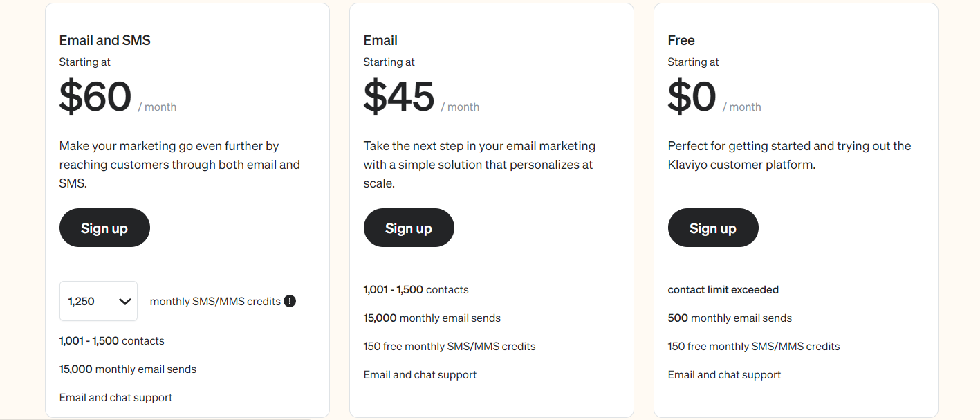
Task: Sign up for the $45 Email plan
Action: tap(409, 228)
